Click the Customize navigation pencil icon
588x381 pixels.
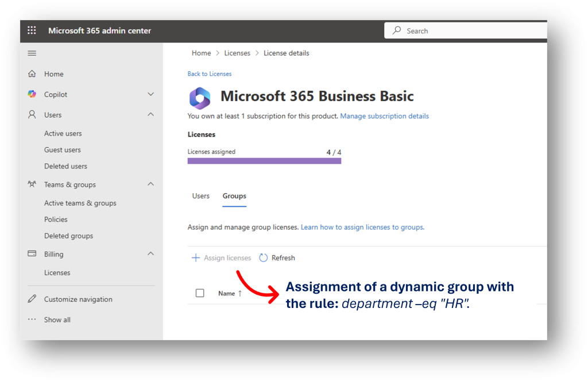point(32,299)
